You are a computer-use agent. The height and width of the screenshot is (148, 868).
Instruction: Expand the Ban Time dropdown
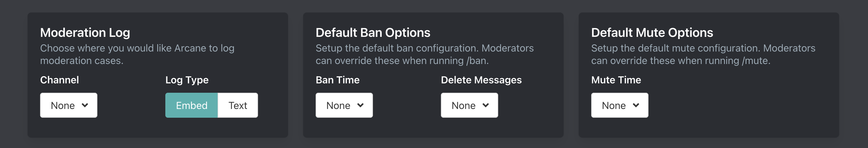[344, 105]
